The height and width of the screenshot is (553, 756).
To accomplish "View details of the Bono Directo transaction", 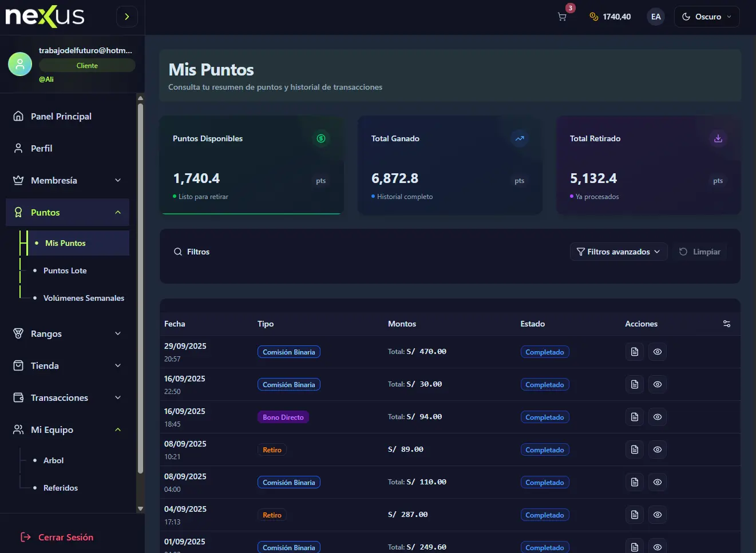I will tap(657, 417).
